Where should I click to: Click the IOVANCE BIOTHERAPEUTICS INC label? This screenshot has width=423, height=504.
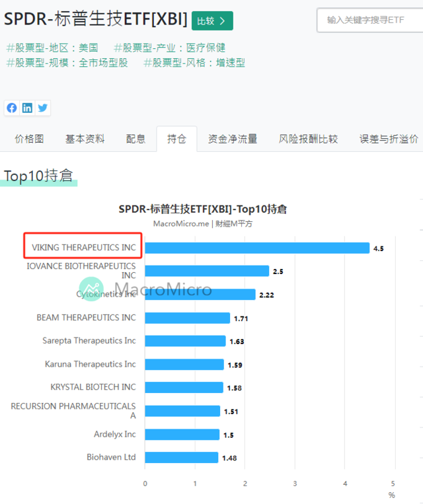point(81,271)
